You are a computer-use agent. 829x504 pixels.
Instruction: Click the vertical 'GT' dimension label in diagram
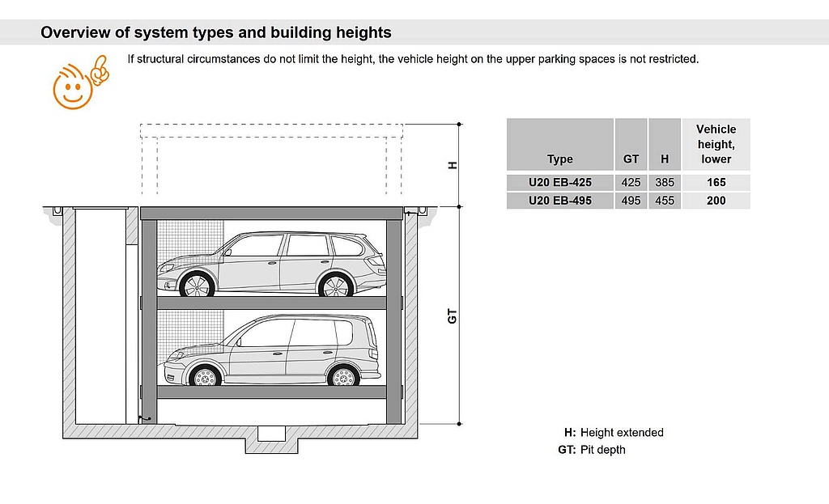pyautogui.click(x=452, y=316)
